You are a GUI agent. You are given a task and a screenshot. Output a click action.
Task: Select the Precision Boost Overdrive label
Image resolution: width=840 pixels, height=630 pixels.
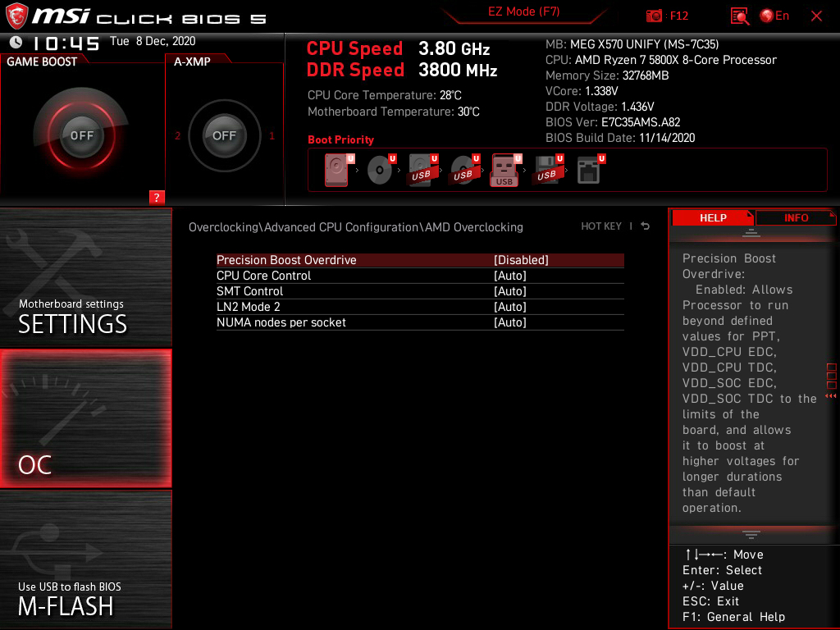click(x=286, y=260)
